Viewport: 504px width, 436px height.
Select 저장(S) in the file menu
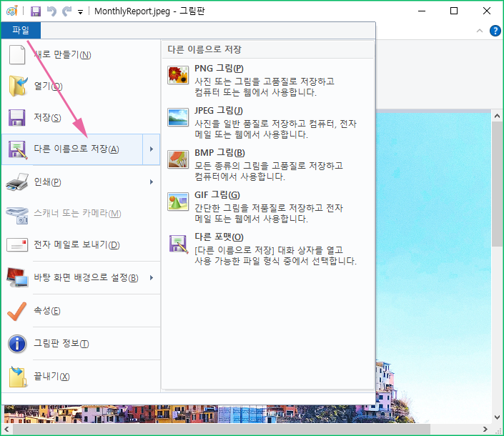[81, 118]
